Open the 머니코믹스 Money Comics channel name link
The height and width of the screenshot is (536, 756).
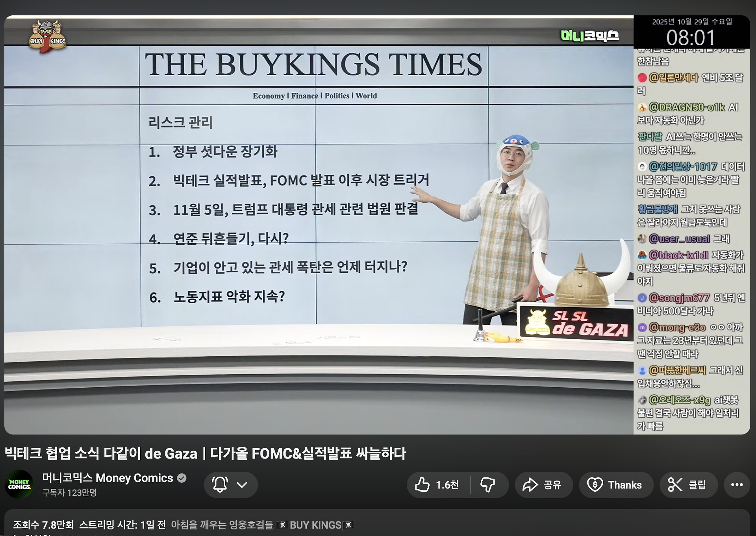[107, 478]
